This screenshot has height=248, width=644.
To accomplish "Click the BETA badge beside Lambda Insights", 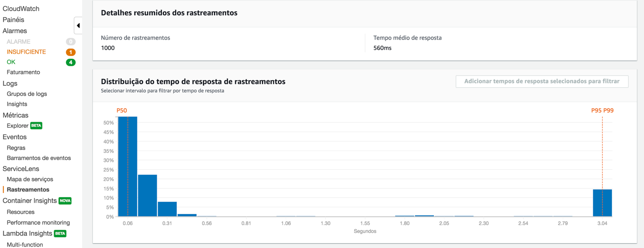I will click(60, 234).
